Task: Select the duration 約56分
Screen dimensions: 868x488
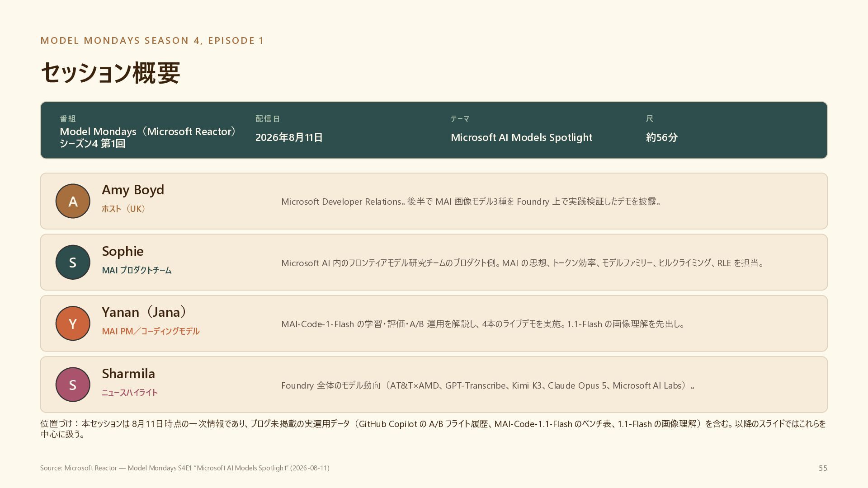Action: pos(662,137)
